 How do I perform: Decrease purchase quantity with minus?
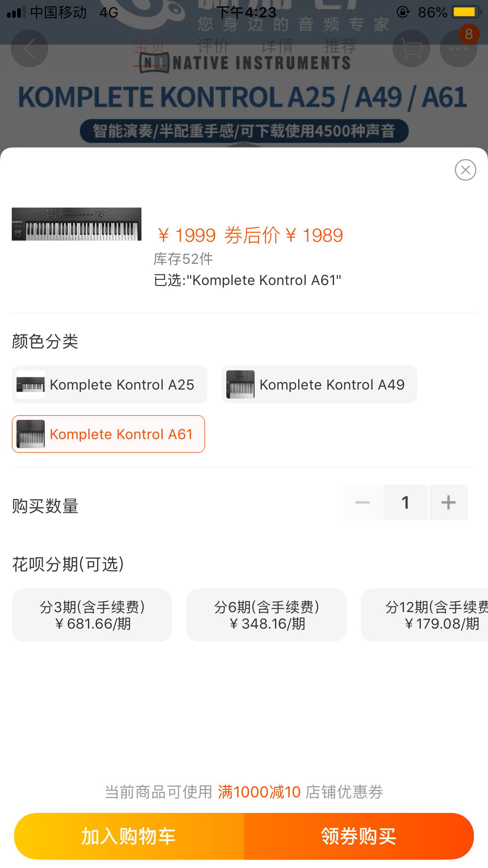[x=362, y=502]
